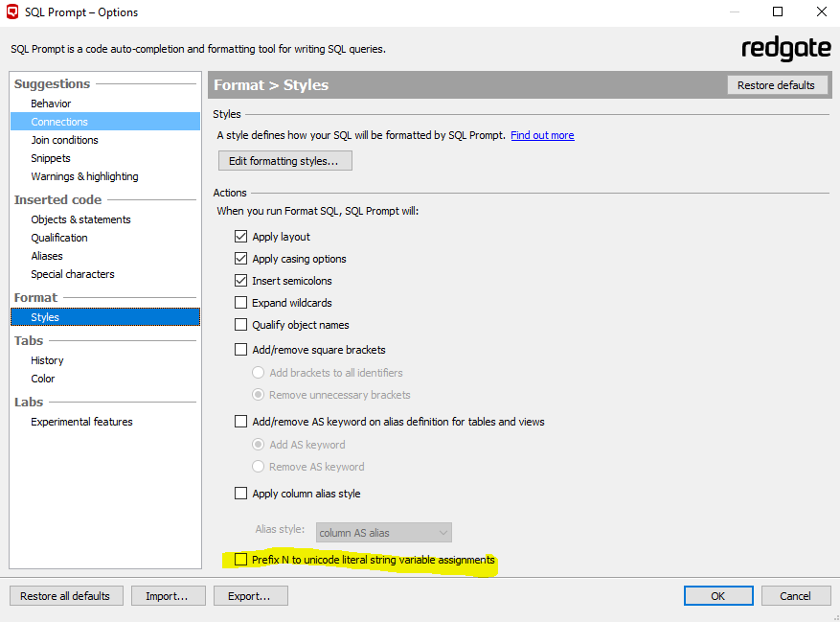This screenshot has width=840, height=622.
Task: Toggle the Apply layout checkbox
Action: [241, 237]
